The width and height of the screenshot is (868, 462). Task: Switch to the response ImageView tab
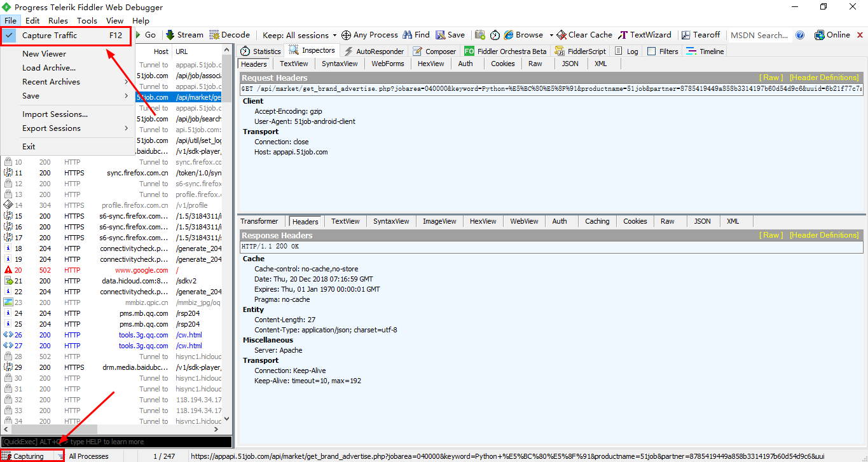439,221
